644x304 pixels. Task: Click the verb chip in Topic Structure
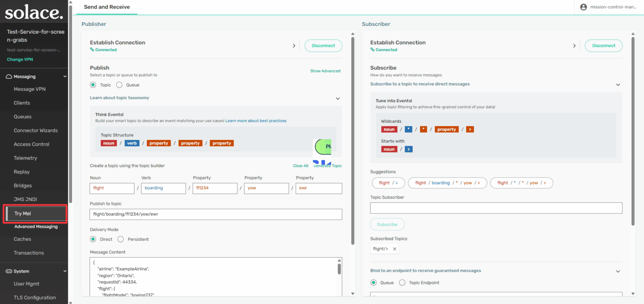tap(132, 143)
